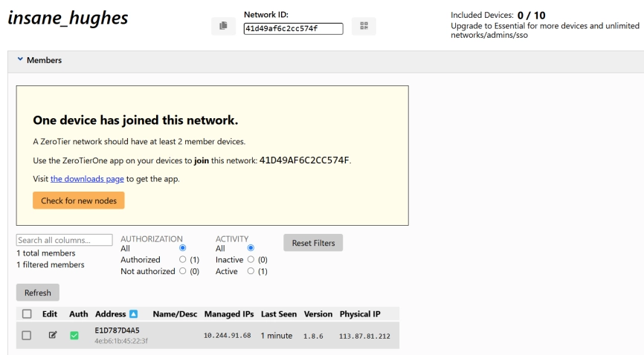Select All under Authorization filter
The width and height of the screenshot is (644, 355).
coord(183,248)
